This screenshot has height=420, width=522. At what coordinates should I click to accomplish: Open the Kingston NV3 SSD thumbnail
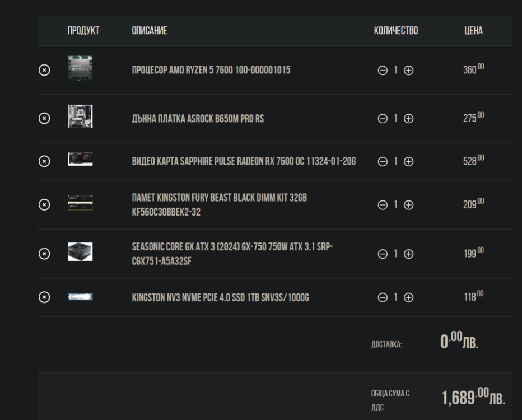(80, 297)
